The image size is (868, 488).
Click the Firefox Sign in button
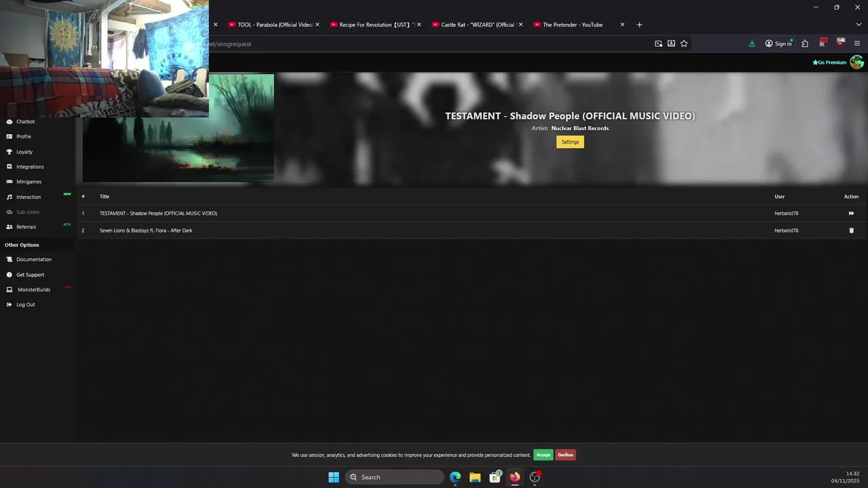[x=778, y=43]
